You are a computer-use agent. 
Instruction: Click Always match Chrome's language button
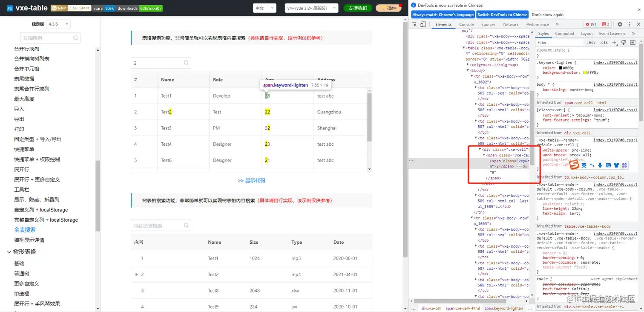[443, 14]
